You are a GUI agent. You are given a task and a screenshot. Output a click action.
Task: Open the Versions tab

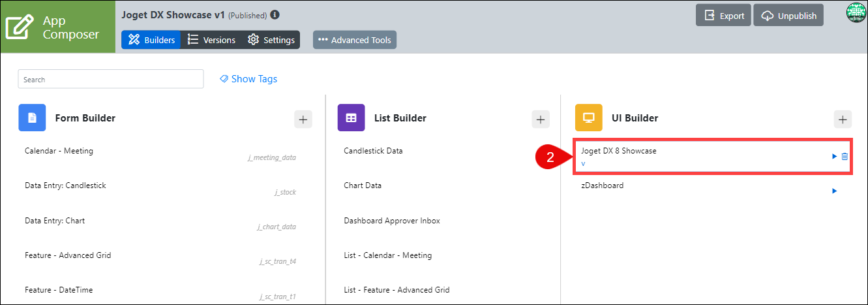[211, 40]
